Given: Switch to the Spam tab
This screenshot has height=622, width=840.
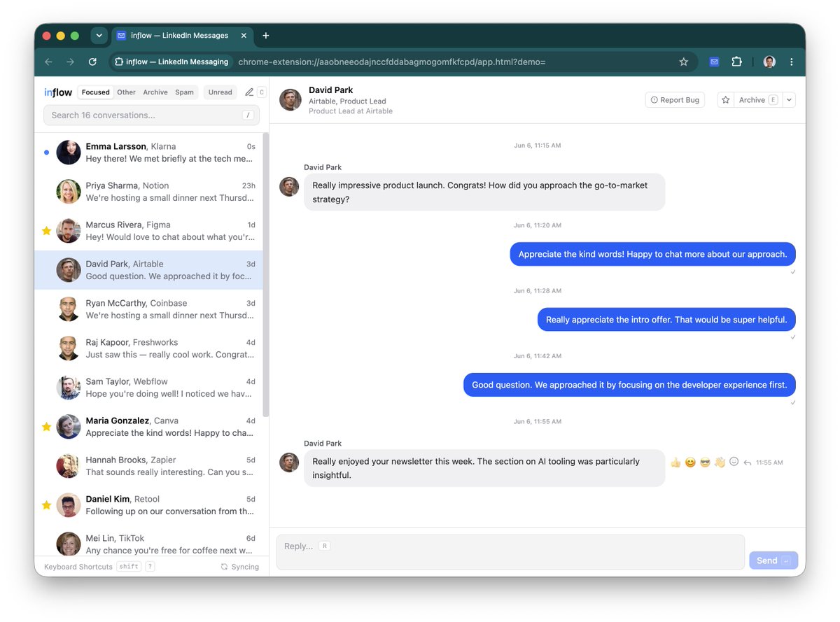Looking at the screenshot, I should pyautogui.click(x=185, y=92).
